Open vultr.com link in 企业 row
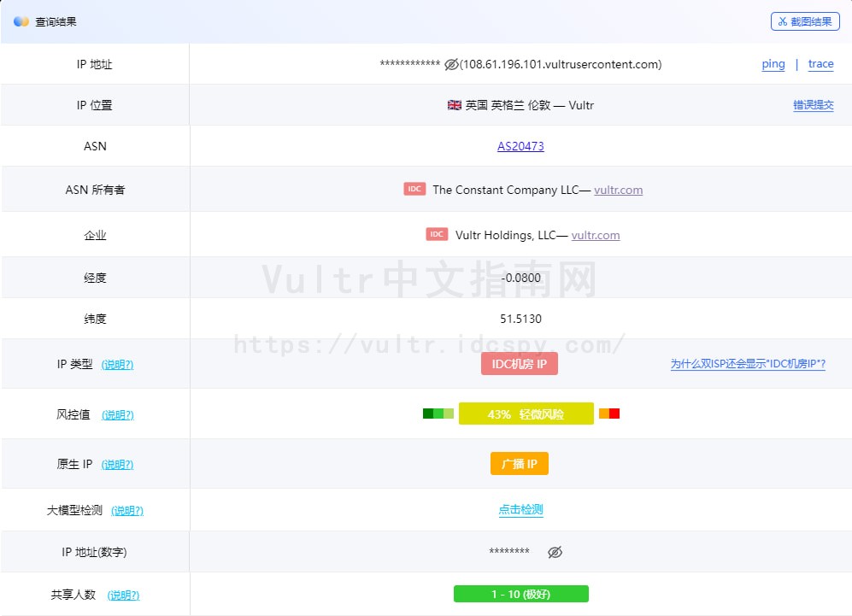This screenshot has width=852, height=616. pos(596,235)
